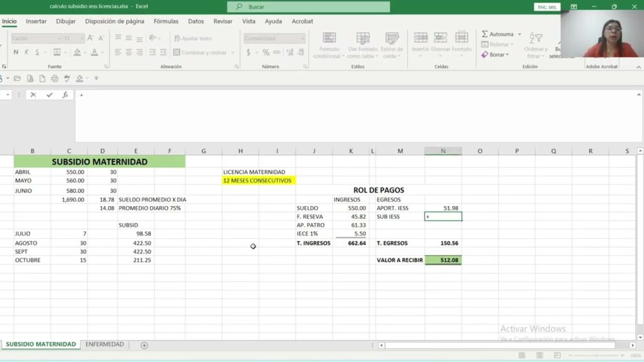Open the Fórmulas ribbon tab
The height and width of the screenshot is (362, 644).
pos(166,21)
